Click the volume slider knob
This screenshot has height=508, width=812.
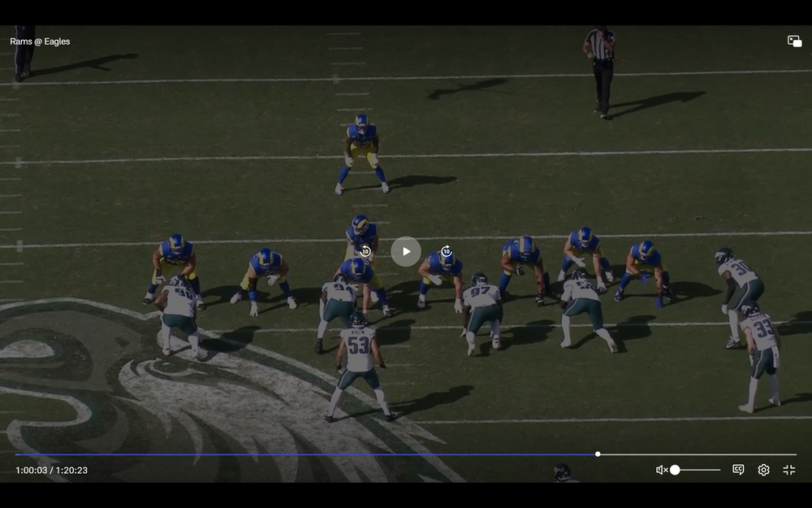(675, 470)
